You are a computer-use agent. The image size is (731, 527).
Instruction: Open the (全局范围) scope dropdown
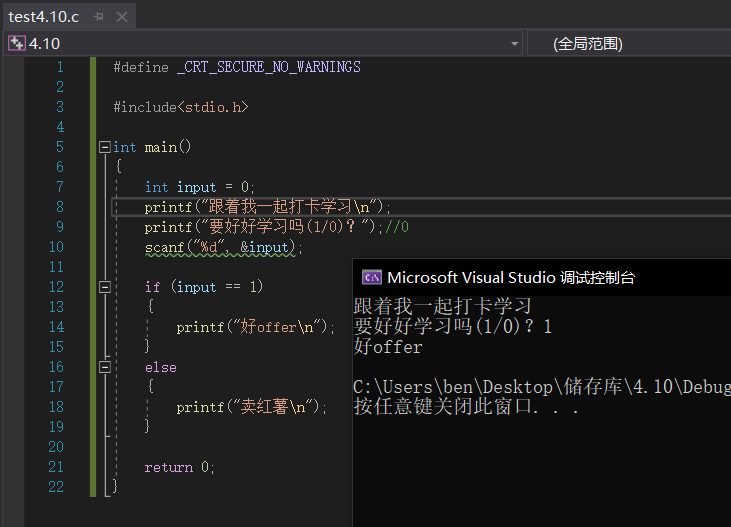629,44
